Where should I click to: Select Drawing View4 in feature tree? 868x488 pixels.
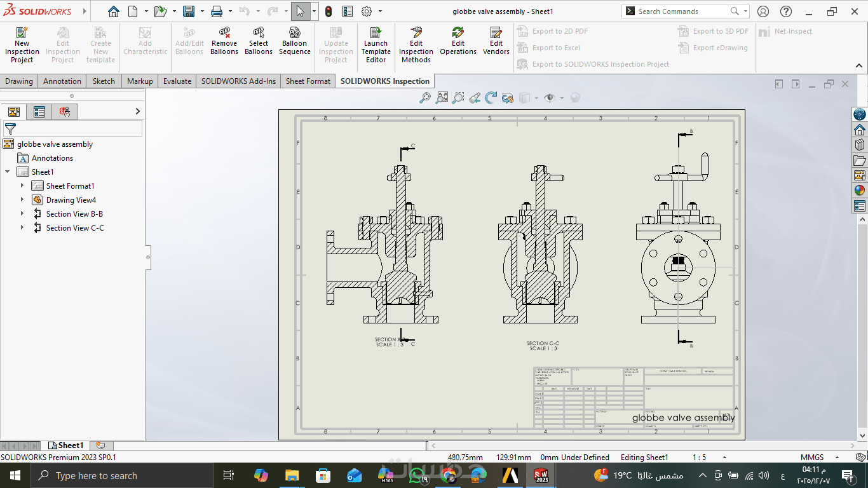point(71,200)
